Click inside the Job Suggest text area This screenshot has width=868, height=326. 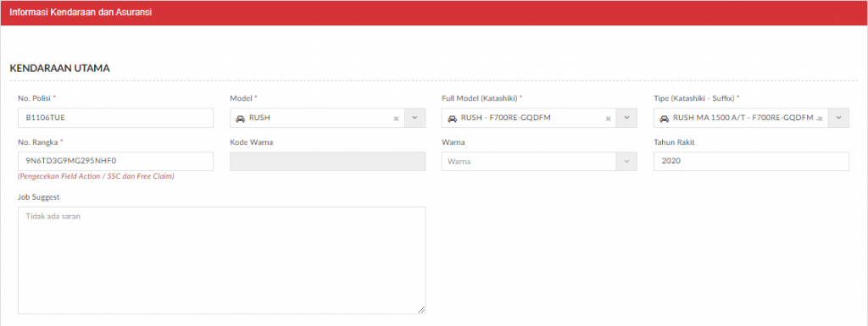click(x=221, y=261)
